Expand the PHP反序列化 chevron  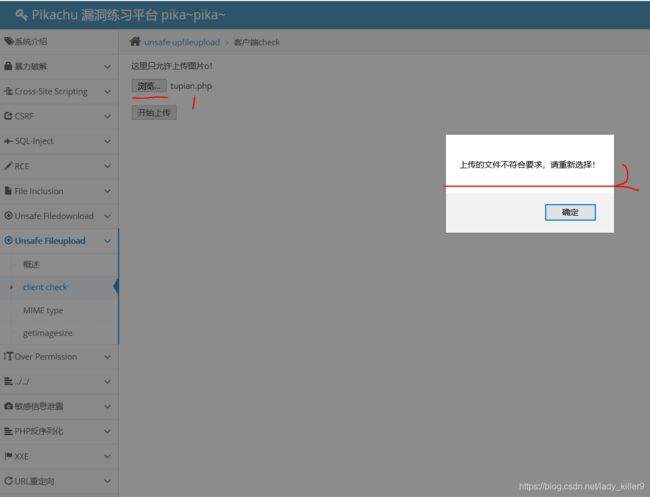point(107,432)
